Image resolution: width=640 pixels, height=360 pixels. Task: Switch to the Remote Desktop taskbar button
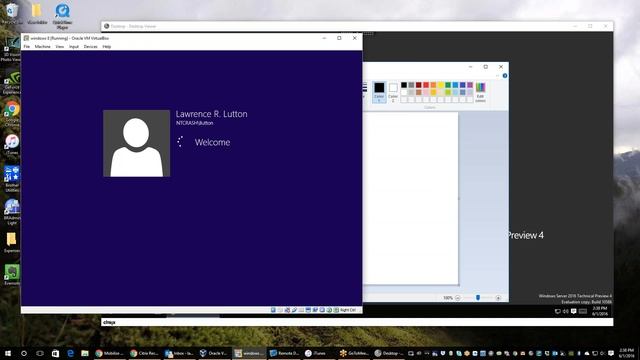[x=284, y=353]
